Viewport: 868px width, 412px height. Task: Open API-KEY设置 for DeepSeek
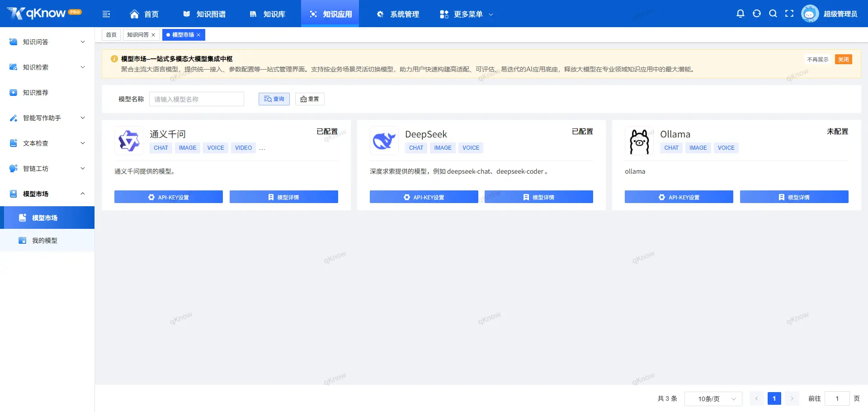pyautogui.click(x=424, y=197)
